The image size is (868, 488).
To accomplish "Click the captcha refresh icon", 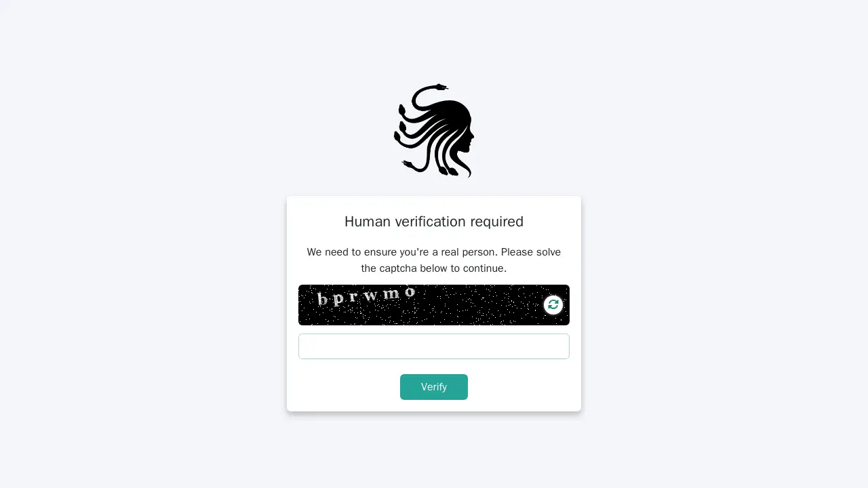I will coord(553,305).
